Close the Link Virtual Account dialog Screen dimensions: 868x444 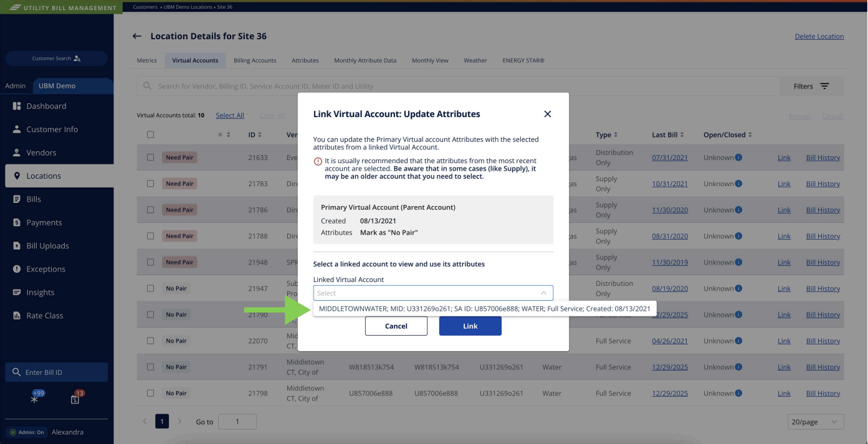548,114
